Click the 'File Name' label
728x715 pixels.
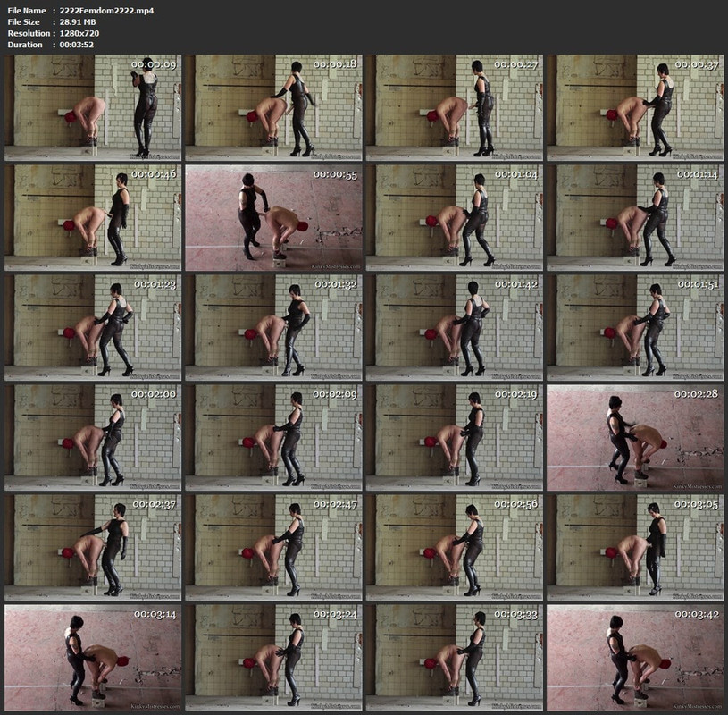27,11
